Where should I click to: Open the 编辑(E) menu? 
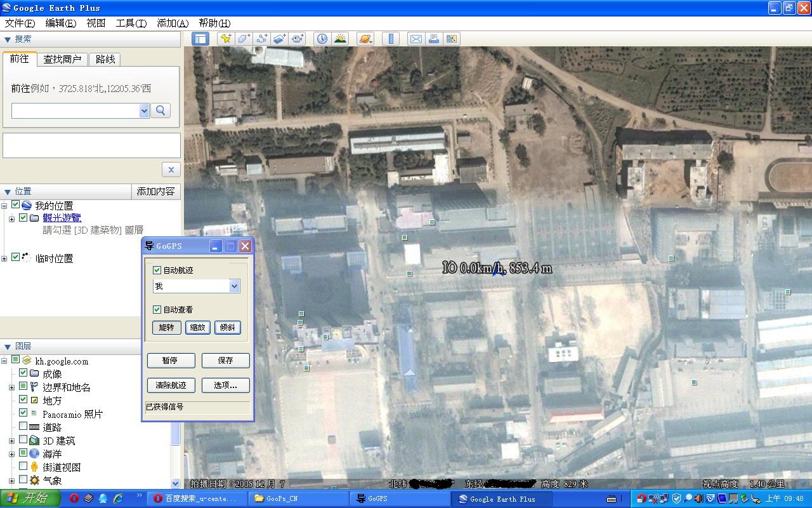point(60,23)
